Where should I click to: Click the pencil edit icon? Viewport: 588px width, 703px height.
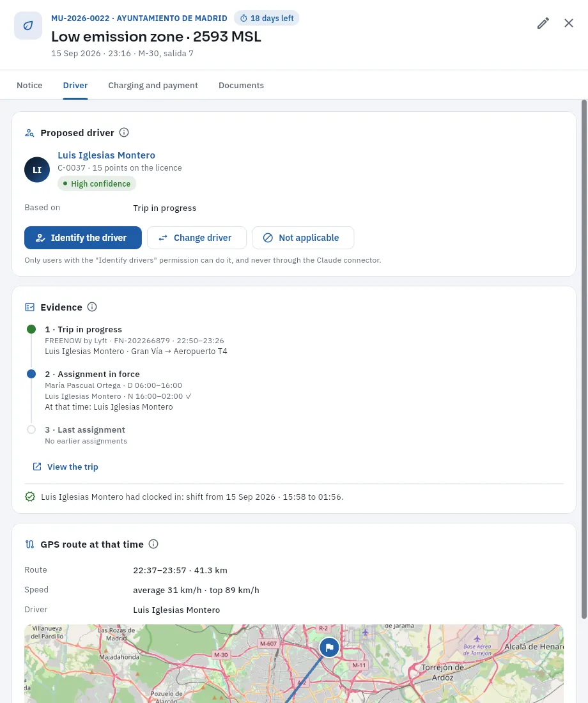[x=543, y=23]
